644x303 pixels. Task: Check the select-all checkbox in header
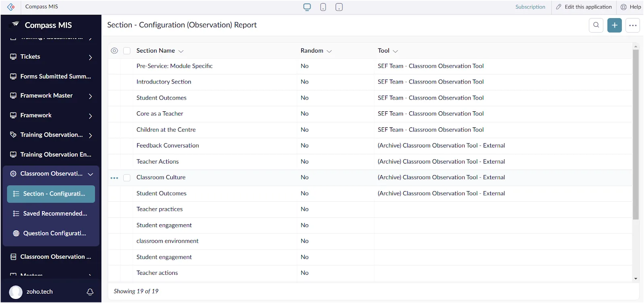click(127, 51)
